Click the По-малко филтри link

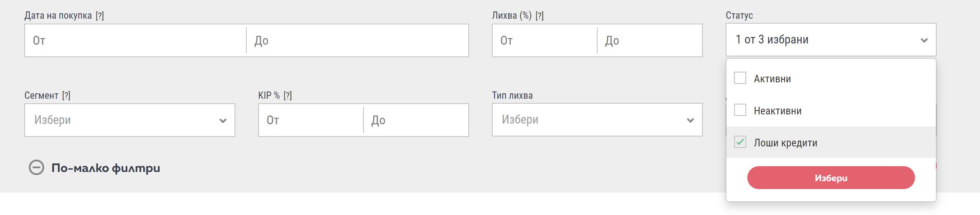point(105,168)
